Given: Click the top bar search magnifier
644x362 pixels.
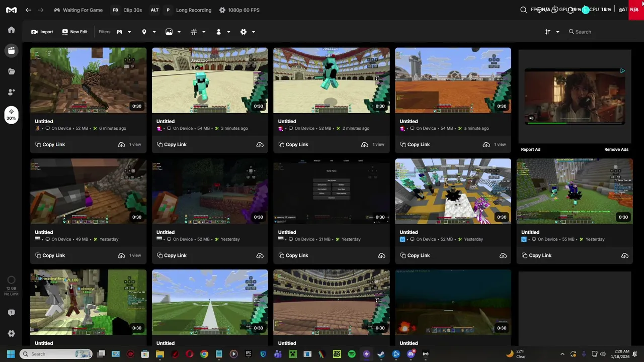Looking at the screenshot, I should [x=524, y=10].
